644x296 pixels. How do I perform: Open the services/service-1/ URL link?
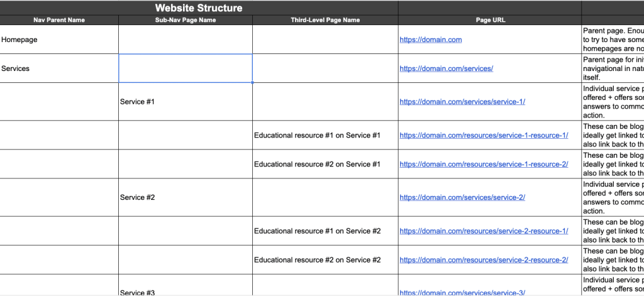pyautogui.click(x=462, y=102)
